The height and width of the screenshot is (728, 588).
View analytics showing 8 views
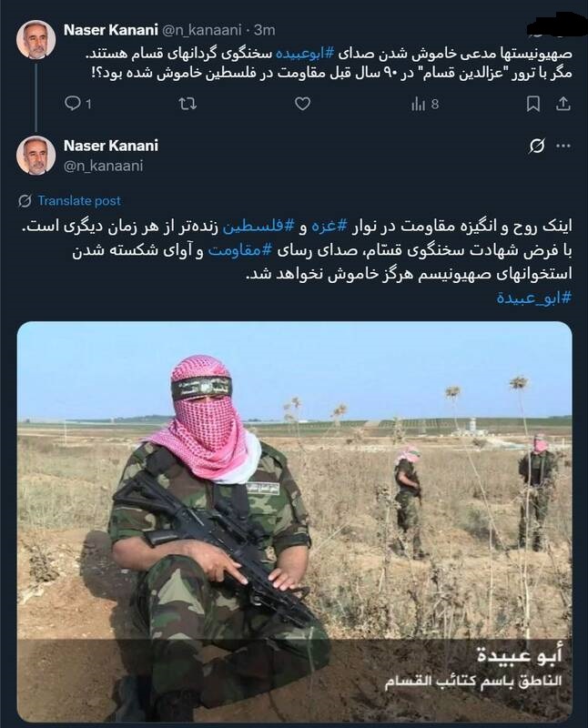click(x=424, y=104)
